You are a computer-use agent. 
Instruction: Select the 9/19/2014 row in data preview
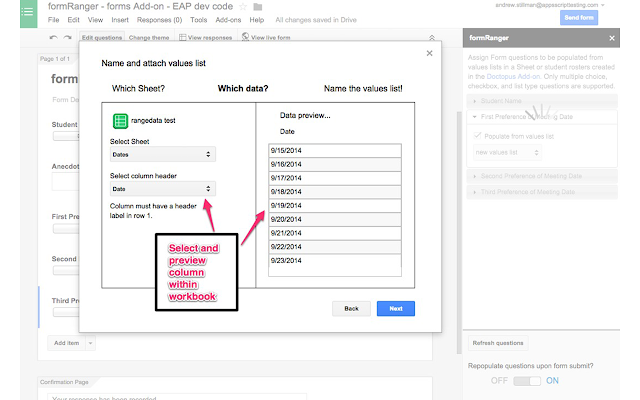coord(334,205)
